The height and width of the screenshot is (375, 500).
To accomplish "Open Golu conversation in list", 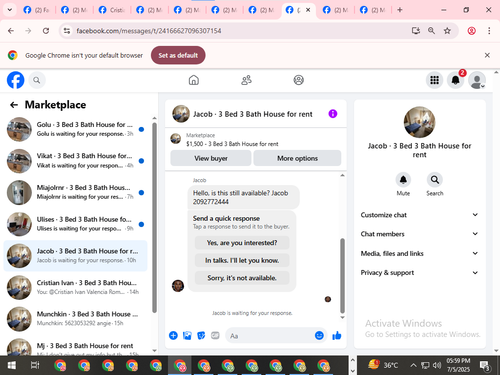I will [x=75, y=129].
